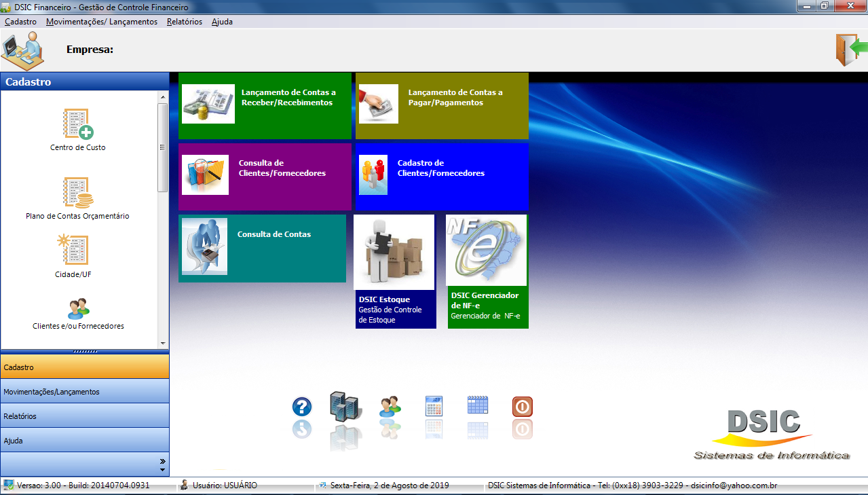Open Lançamento de Contas a Receber/Recebimentos tile
The width and height of the screenshot is (868, 495).
265,106
